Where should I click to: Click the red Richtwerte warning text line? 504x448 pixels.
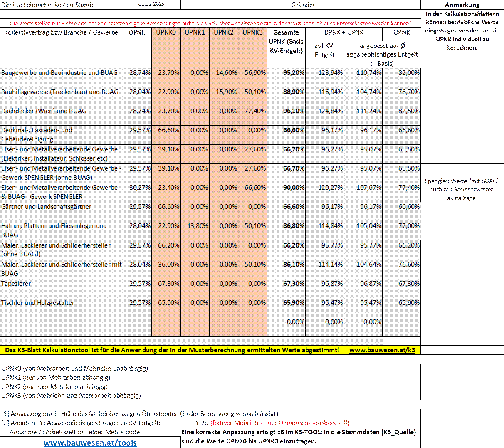[210, 23]
